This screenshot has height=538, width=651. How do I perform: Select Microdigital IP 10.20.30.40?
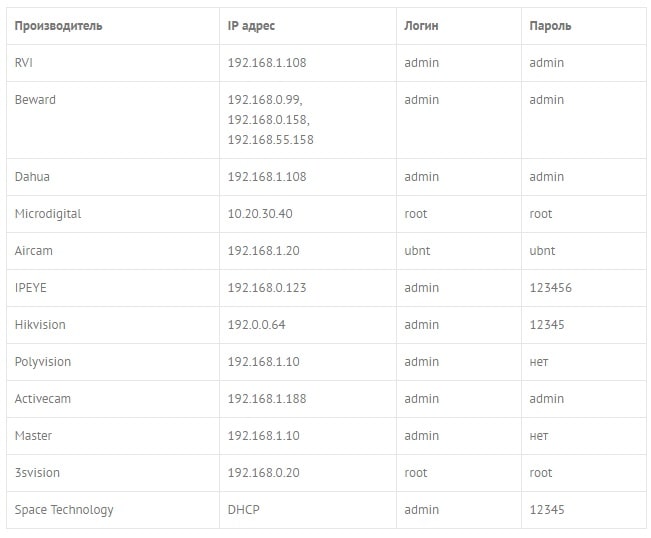click(260, 213)
